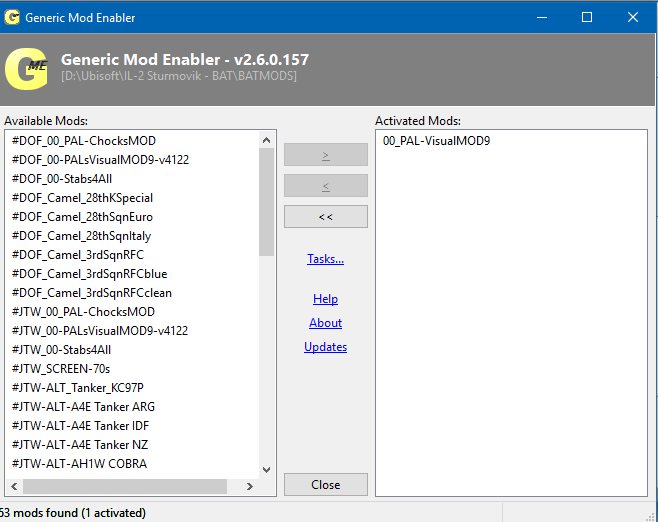This screenshot has width=658, height=522.
Task: Open the Help link
Action: (325, 299)
